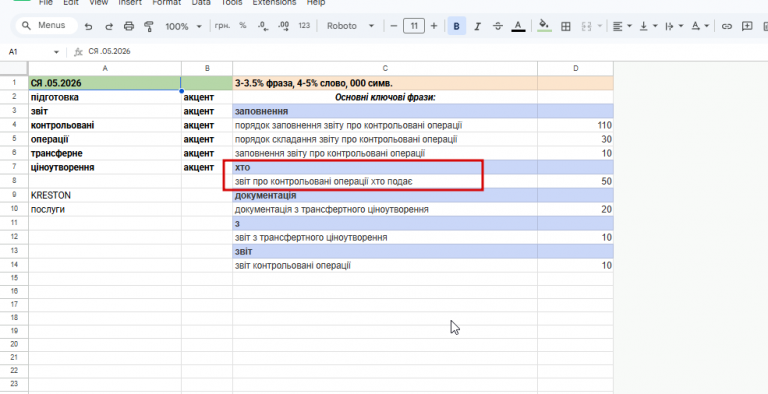Open the text color picker
This screenshot has height=394, width=768.
click(518, 26)
